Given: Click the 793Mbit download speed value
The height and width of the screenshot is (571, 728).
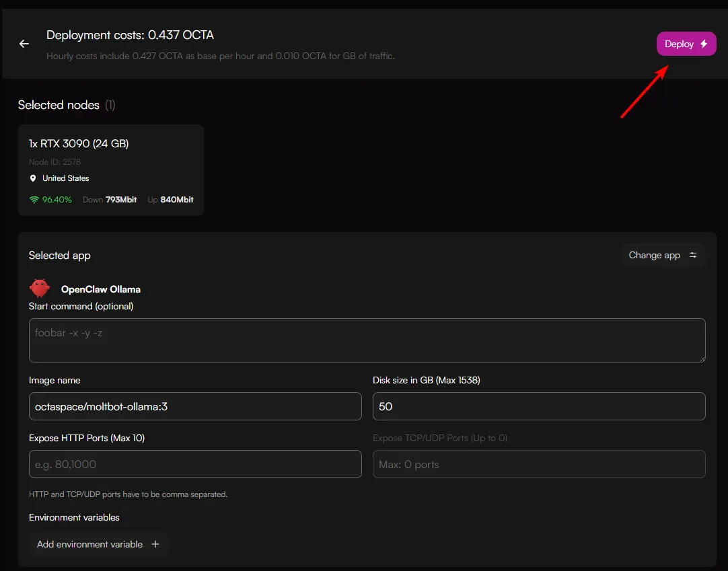Looking at the screenshot, I should 121,200.
